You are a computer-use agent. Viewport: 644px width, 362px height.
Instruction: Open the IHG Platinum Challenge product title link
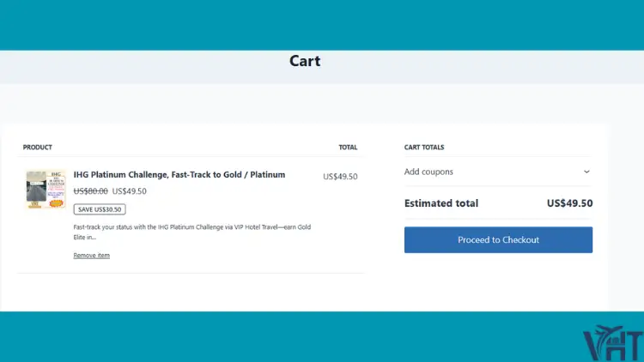pyautogui.click(x=179, y=174)
